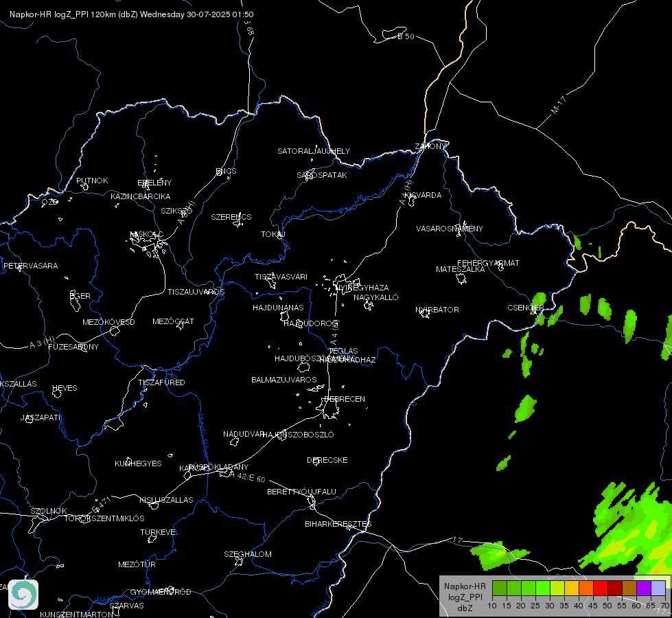
Task: Click the NAGYKÁLLÓ label
Action: coord(376,297)
